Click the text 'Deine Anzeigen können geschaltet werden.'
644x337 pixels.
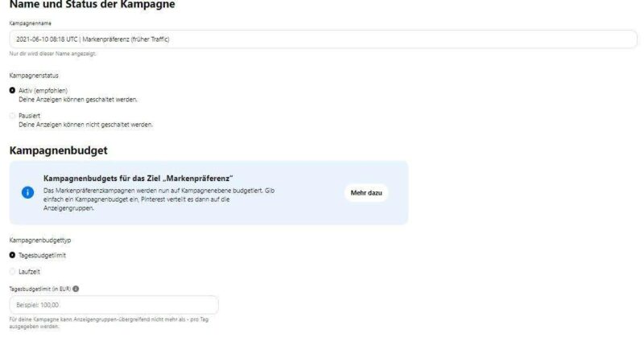pyautogui.click(x=78, y=100)
